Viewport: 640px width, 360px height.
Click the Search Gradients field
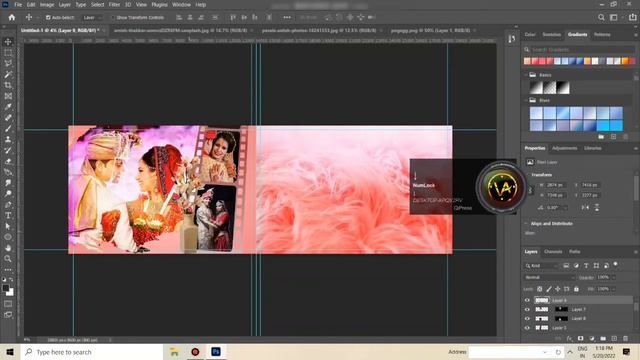(x=580, y=49)
